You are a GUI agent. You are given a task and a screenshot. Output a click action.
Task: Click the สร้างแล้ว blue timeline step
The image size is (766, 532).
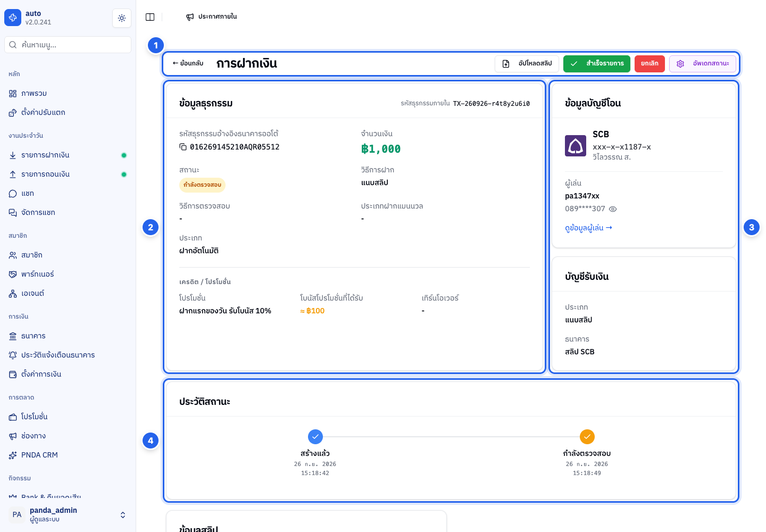click(315, 437)
